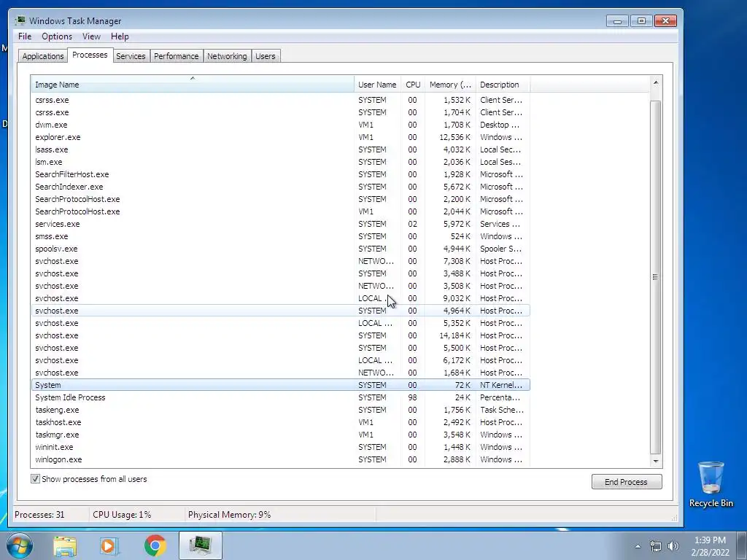Show hidden tray icons arrow
The height and width of the screenshot is (560, 747).
click(x=638, y=546)
